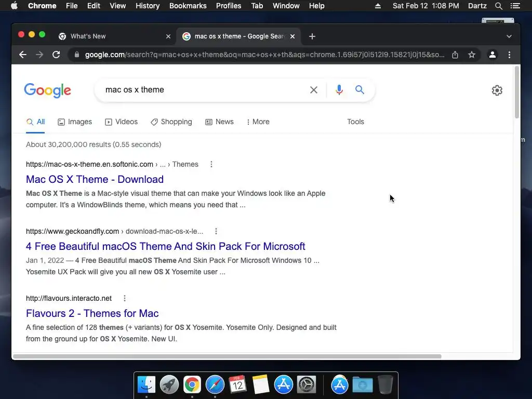Open the Tools search options
This screenshot has width=532, height=399.
(355, 122)
